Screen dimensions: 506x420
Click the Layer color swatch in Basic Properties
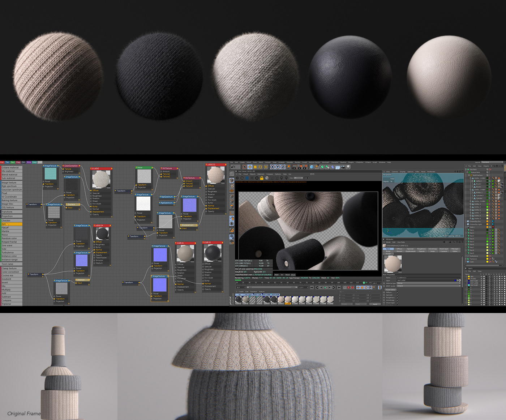[x=455, y=280]
